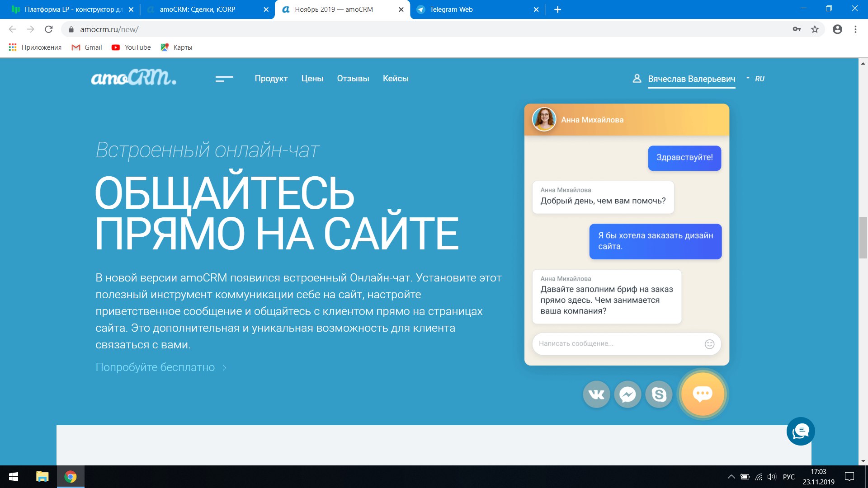Viewport: 868px width, 488px height.
Task: Click the дизайн сайта message bubble
Action: coord(656,241)
